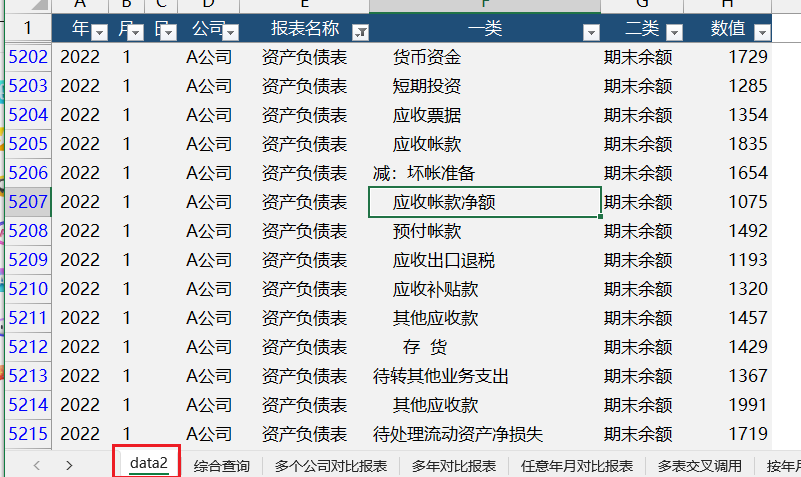Select the cell 货币资金

[x=484, y=57]
